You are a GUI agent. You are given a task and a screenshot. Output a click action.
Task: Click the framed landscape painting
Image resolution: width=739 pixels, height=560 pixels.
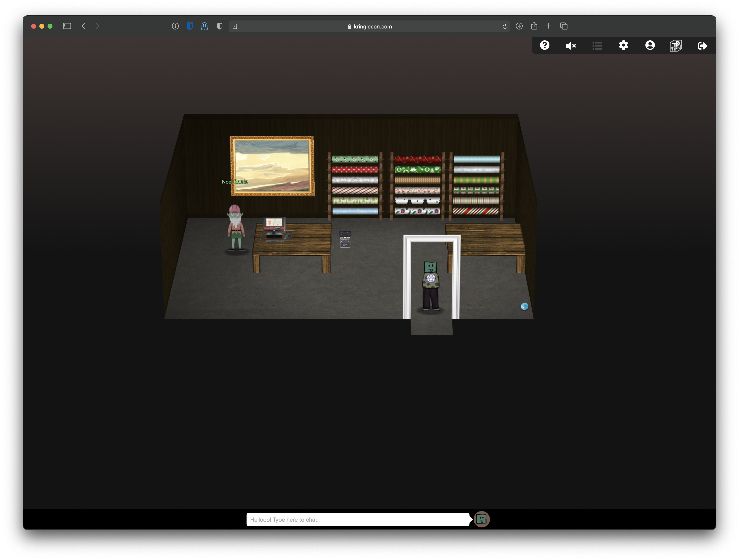tap(272, 166)
